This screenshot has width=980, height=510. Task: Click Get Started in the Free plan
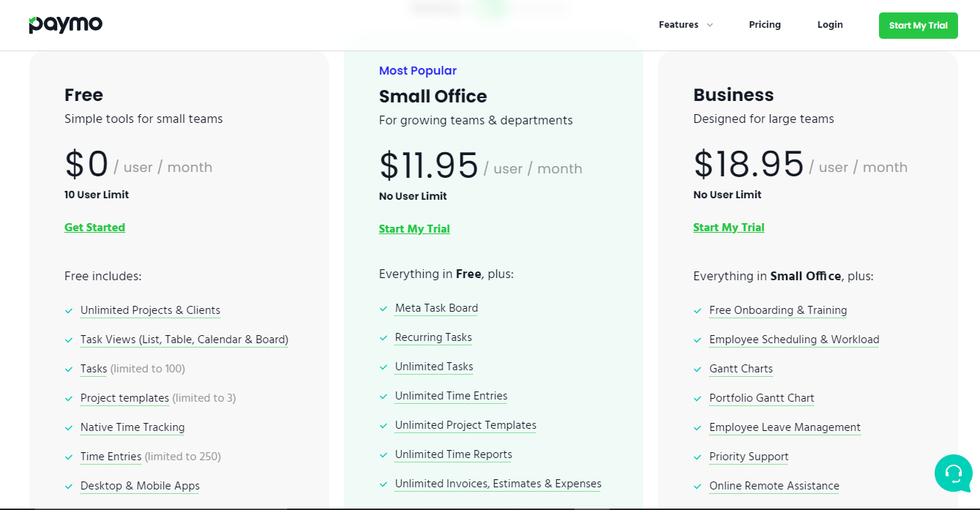94,228
